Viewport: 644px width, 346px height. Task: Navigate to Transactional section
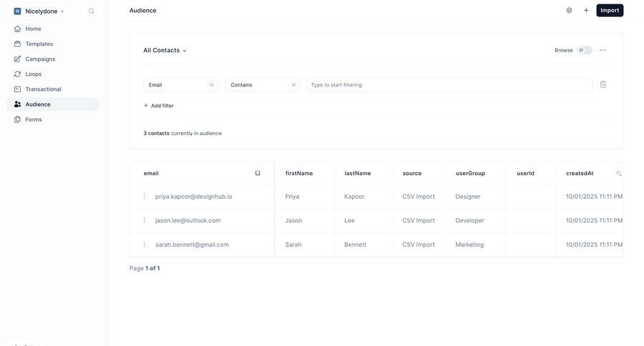(43, 89)
